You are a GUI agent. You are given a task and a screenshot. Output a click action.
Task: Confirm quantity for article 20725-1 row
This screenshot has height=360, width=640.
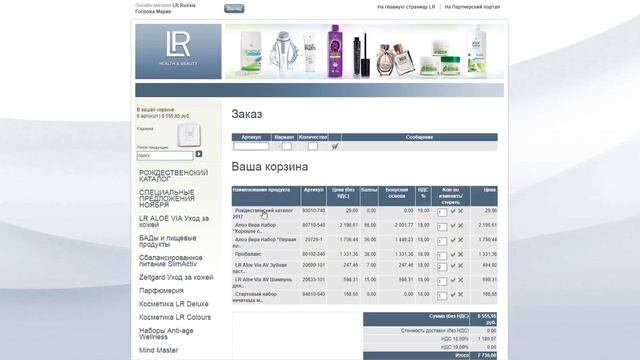point(453,240)
